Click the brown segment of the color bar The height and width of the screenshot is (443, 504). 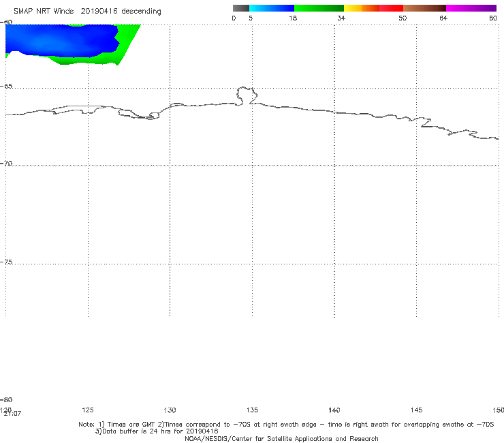click(x=424, y=8)
